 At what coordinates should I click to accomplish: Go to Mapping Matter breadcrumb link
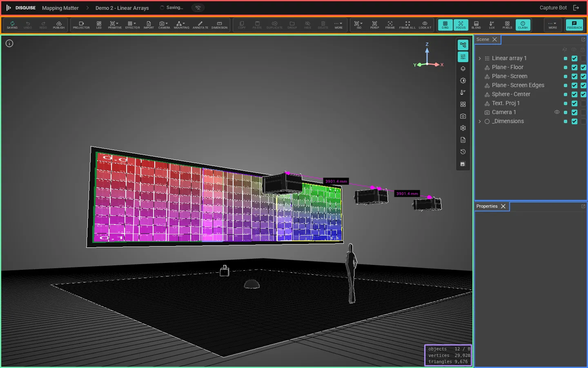(60, 8)
